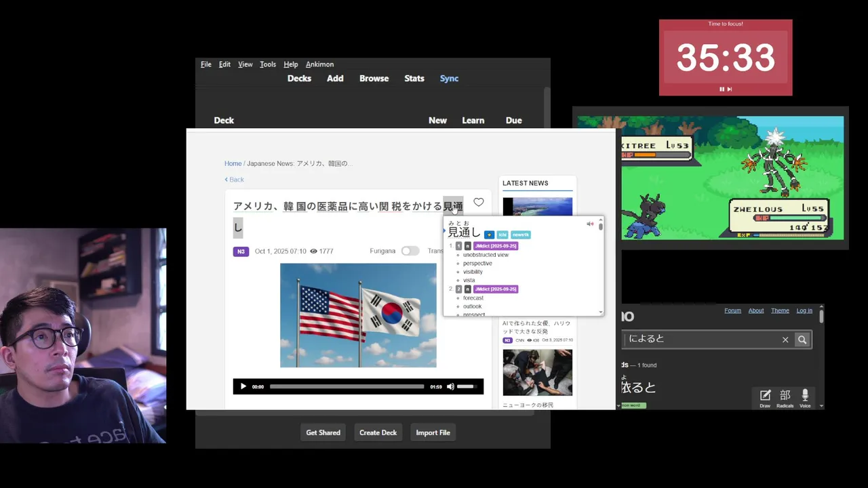Open Jisho Forum link
This screenshot has height=488, width=868.
coord(732,310)
